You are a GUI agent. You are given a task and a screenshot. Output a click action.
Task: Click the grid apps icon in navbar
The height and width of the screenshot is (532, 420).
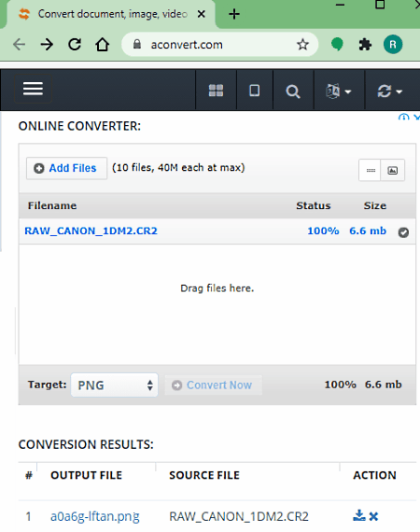216,91
